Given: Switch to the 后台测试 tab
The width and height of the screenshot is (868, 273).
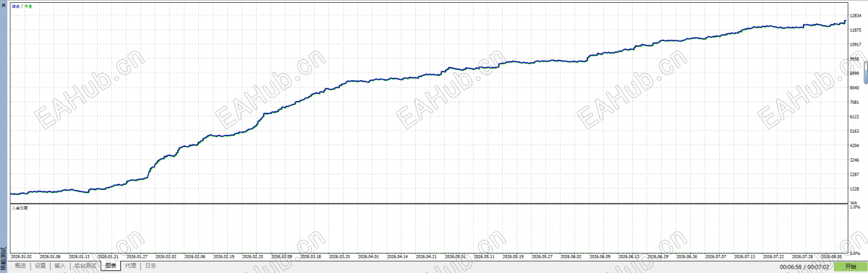Looking at the screenshot, I should [85, 266].
